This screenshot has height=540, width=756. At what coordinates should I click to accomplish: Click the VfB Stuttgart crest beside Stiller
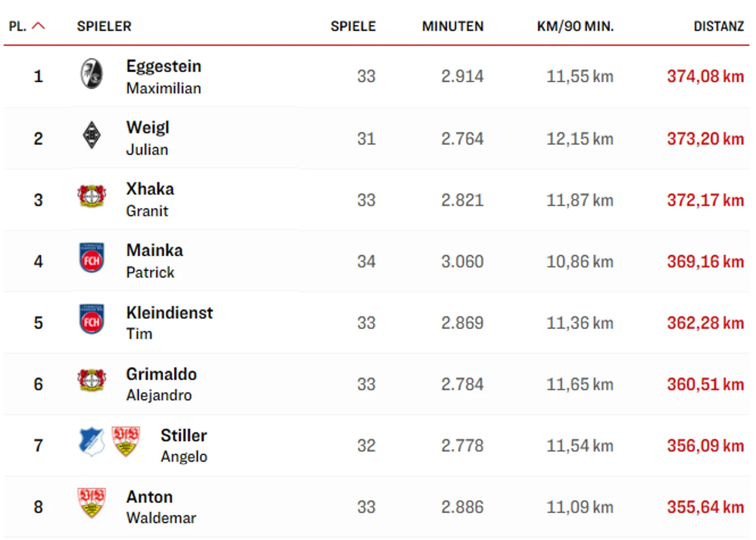point(126,442)
